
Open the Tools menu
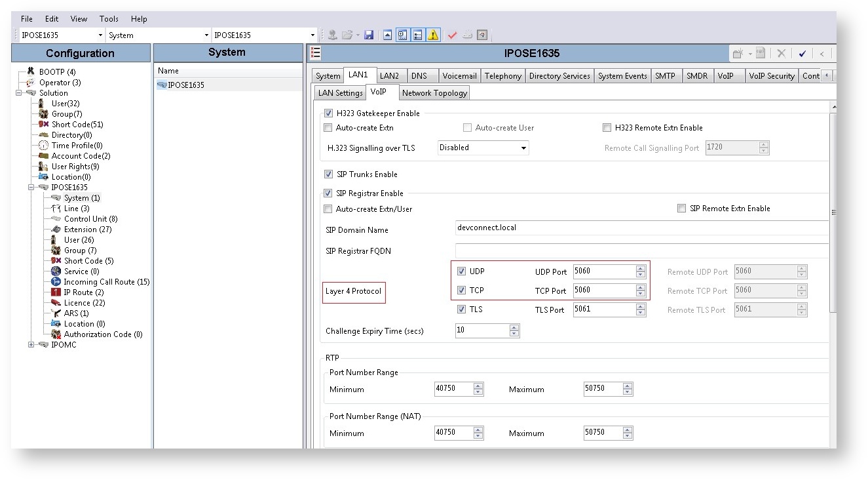coord(108,18)
